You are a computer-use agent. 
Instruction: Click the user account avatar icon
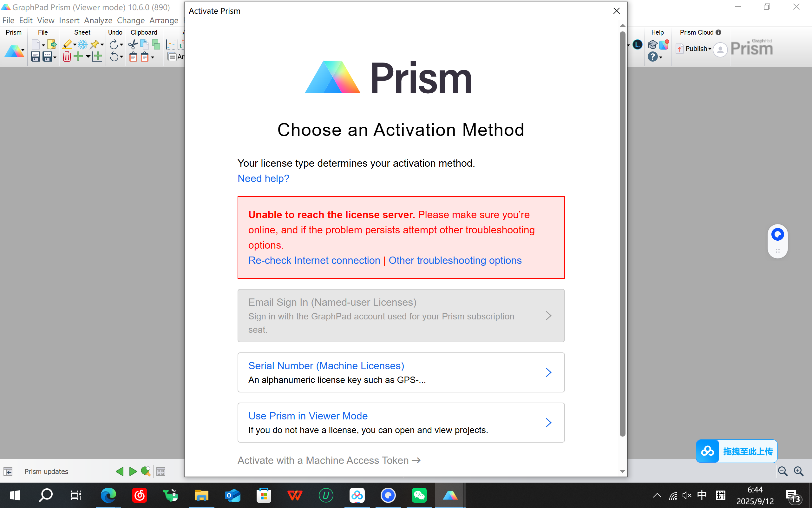720,50
